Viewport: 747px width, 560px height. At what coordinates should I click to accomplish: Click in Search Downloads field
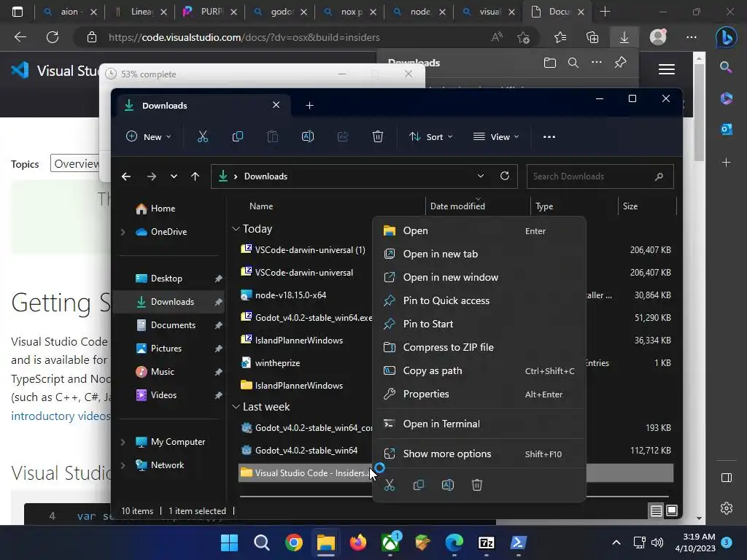600,176
